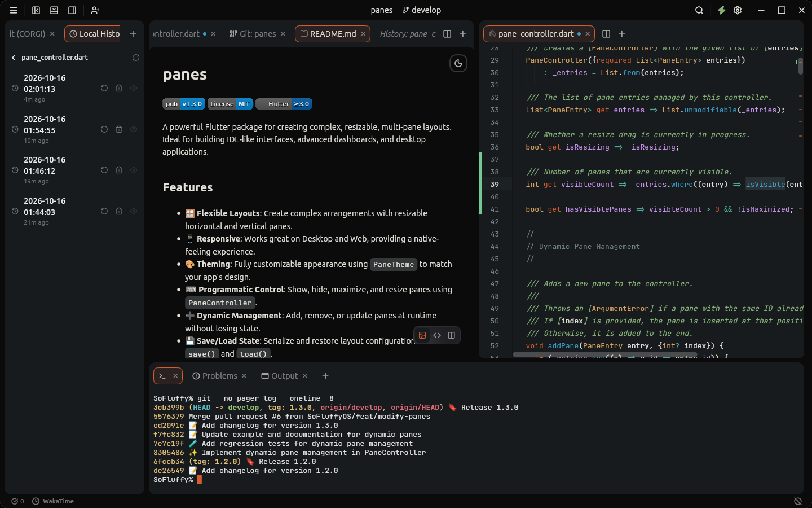Select the develop branch indicator
This screenshot has height=508, width=812.
422,10
